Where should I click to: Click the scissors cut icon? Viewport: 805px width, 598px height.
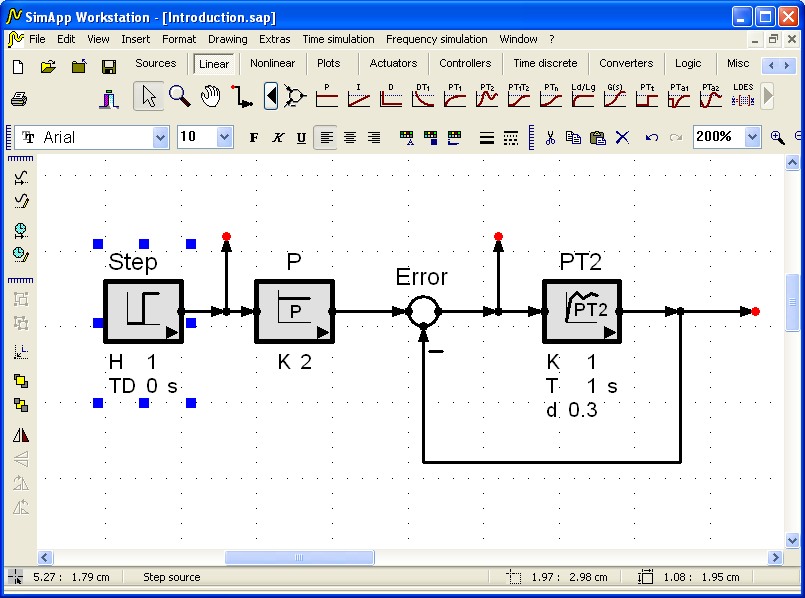tap(549, 137)
